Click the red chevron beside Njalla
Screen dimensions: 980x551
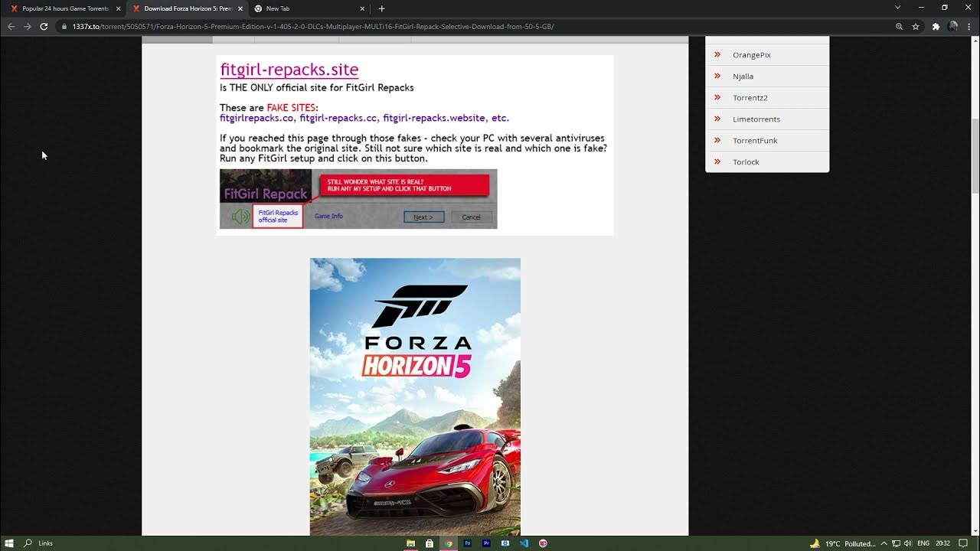tap(717, 76)
